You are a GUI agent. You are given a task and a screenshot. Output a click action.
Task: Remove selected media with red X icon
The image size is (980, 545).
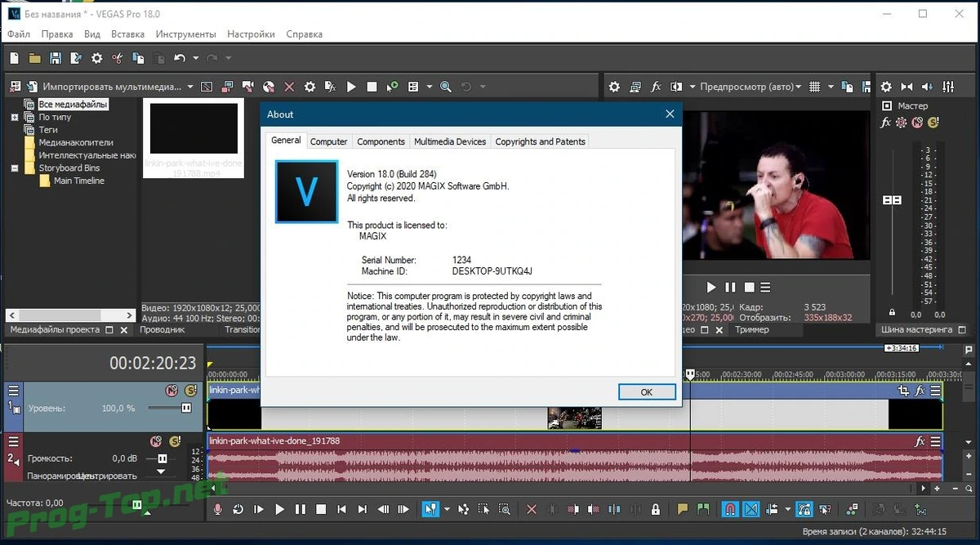289,86
